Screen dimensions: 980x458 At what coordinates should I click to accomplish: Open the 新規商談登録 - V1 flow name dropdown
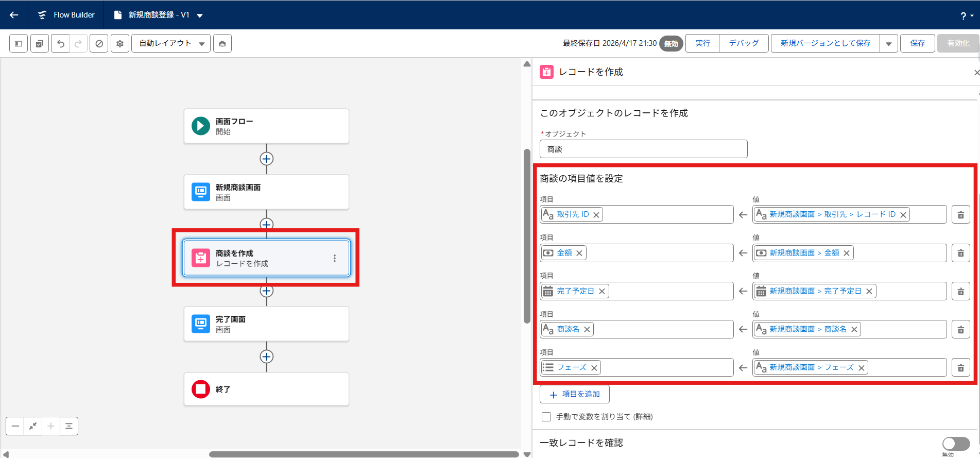point(200,15)
